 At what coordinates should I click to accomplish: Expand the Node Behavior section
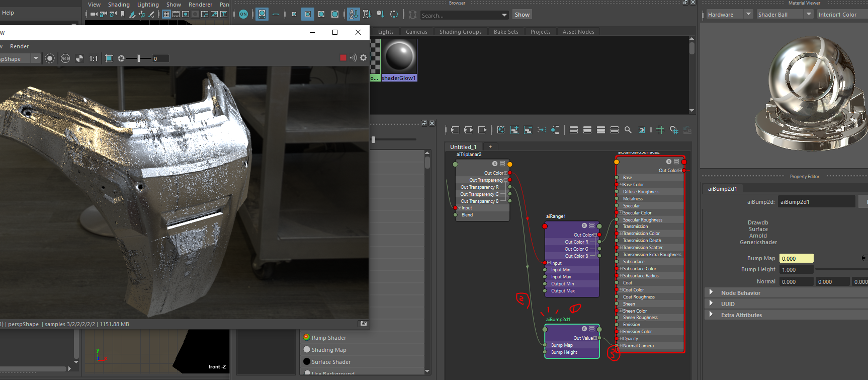click(711, 292)
